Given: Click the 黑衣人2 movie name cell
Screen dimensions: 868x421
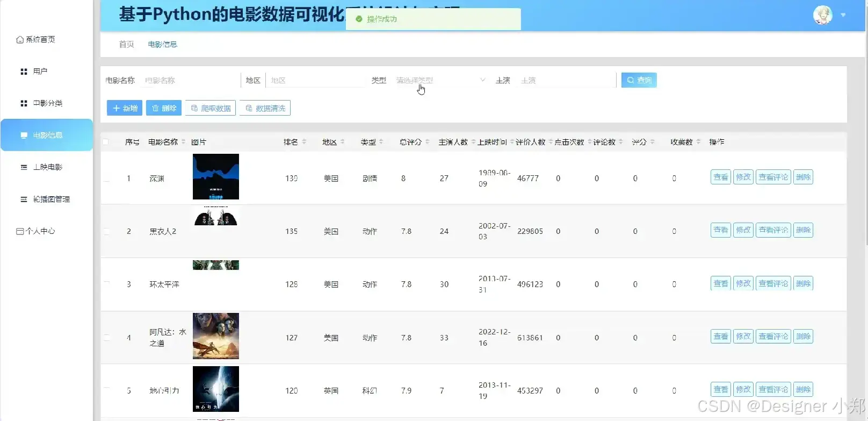Looking at the screenshot, I should tap(163, 231).
